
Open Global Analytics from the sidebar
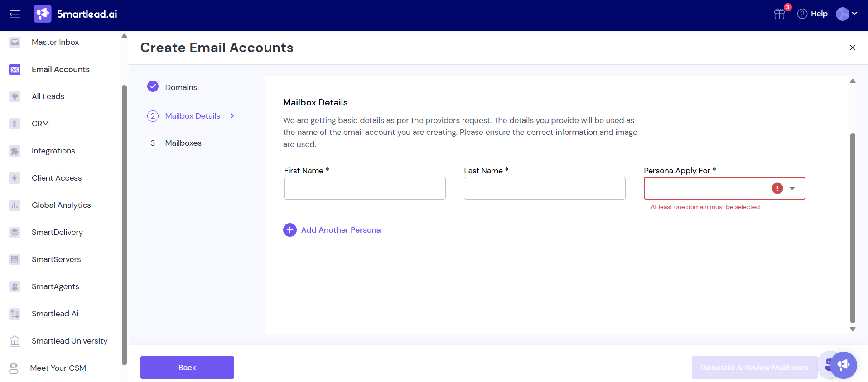click(61, 205)
